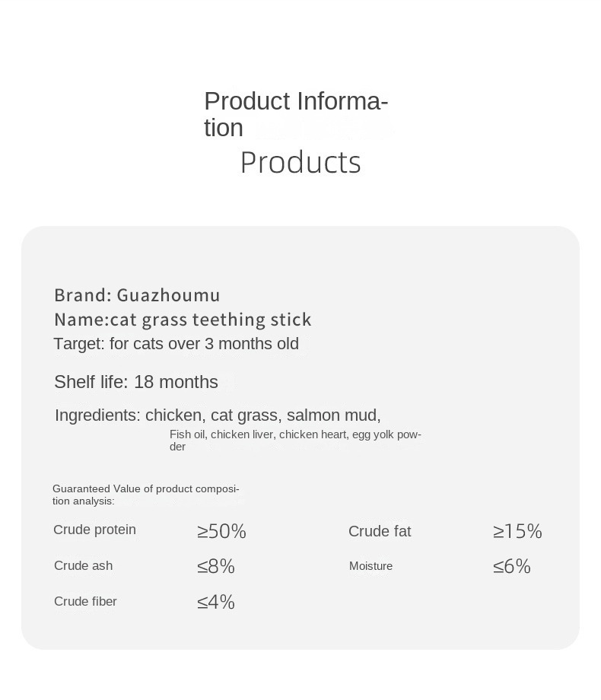
Task: Select the '≥50%' protein value
Action: pos(221,532)
